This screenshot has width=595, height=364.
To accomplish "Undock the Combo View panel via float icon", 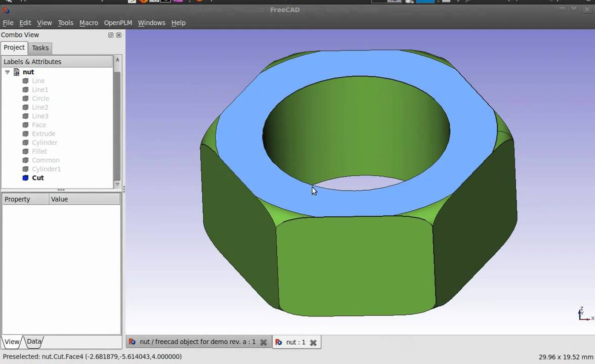I will pyautogui.click(x=111, y=35).
